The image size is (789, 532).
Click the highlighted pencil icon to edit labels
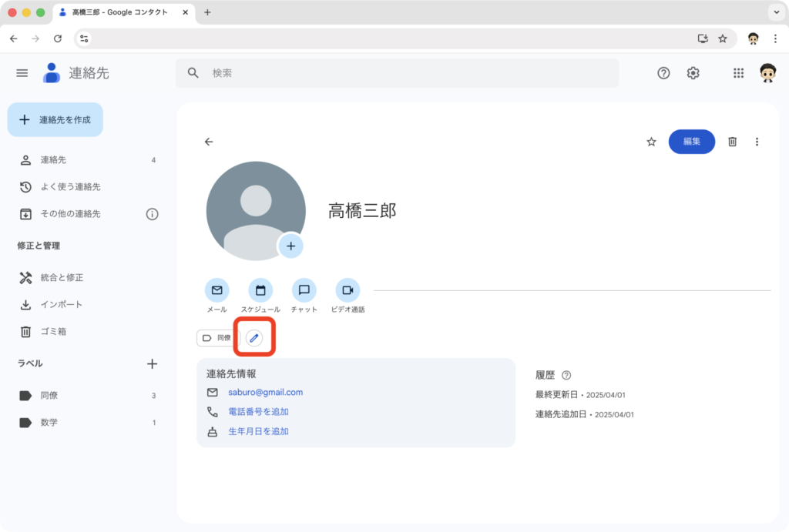(255, 337)
